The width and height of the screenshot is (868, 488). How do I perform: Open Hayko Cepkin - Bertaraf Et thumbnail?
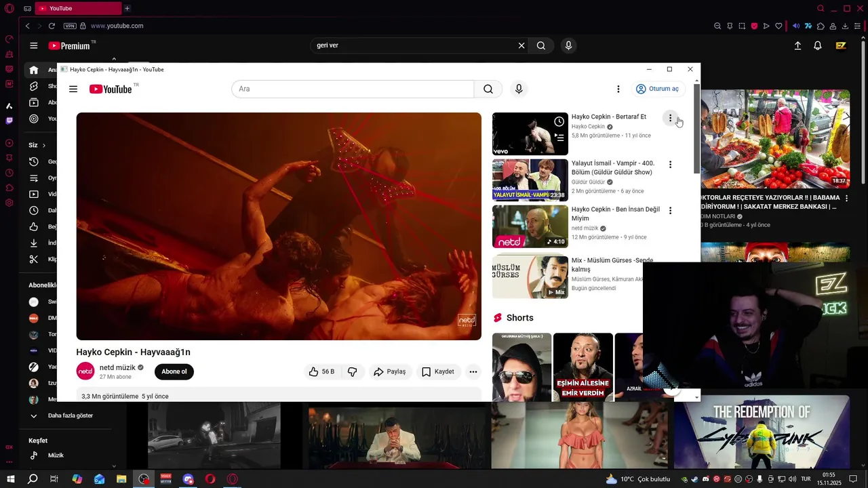[530, 134]
